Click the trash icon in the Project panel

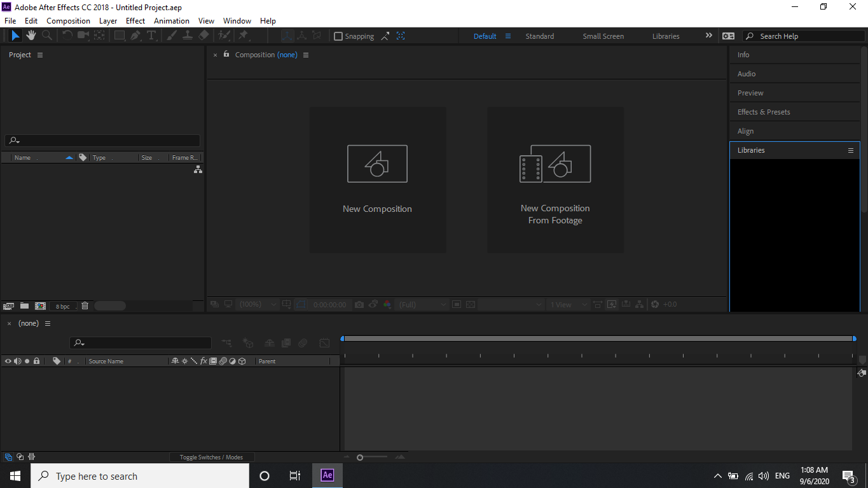coord(85,305)
